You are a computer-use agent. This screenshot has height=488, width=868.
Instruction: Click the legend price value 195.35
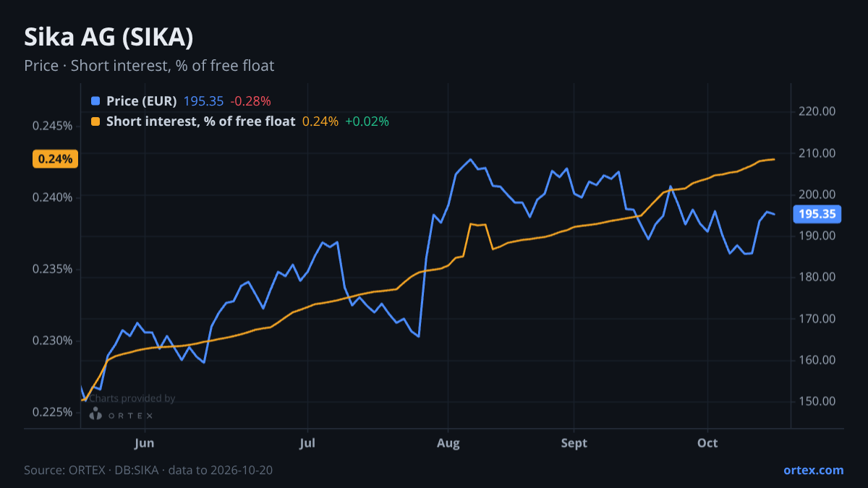pyautogui.click(x=203, y=101)
